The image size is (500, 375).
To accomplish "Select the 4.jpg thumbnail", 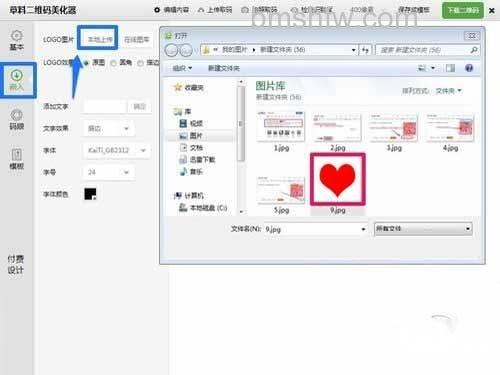I will coord(450,127).
